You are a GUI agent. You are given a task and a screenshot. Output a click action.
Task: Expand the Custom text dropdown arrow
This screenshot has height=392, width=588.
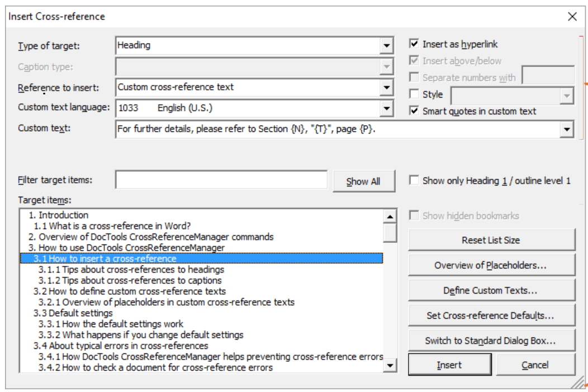point(567,130)
